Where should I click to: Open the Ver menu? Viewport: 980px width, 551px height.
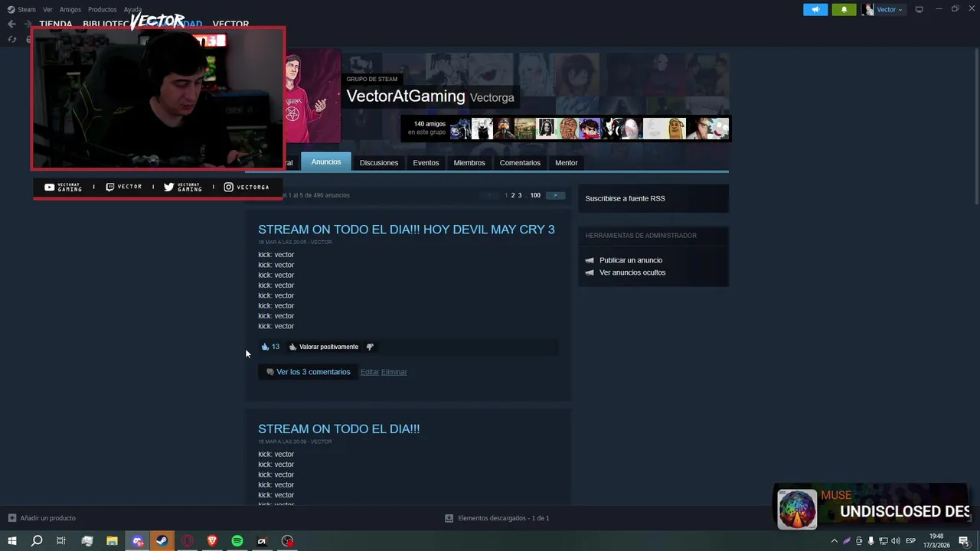pyautogui.click(x=47, y=9)
